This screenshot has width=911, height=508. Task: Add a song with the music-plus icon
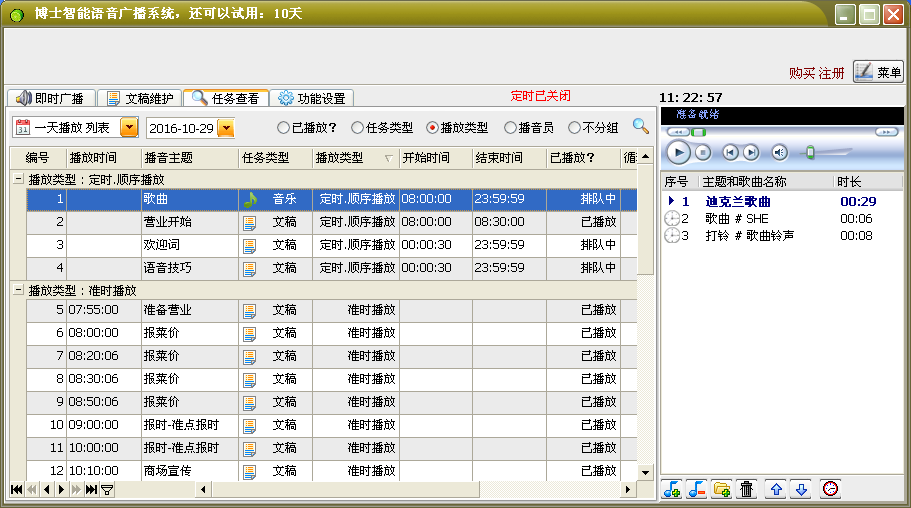(673, 489)
